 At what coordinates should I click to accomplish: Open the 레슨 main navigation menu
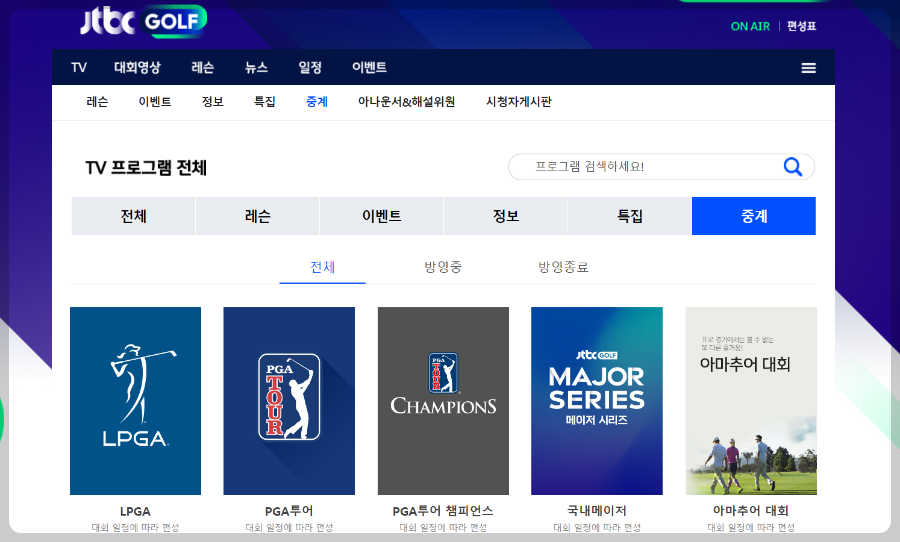coord(203,68)
